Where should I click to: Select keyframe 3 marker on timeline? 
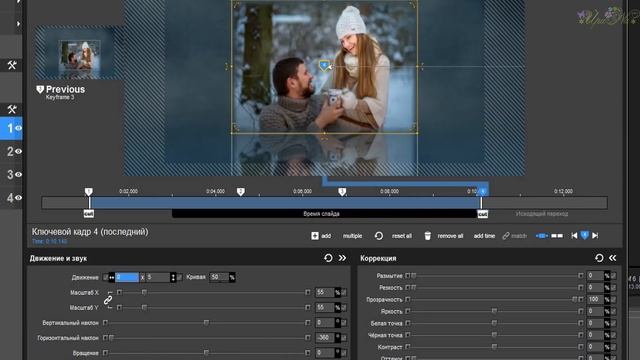tap(342, 191)
